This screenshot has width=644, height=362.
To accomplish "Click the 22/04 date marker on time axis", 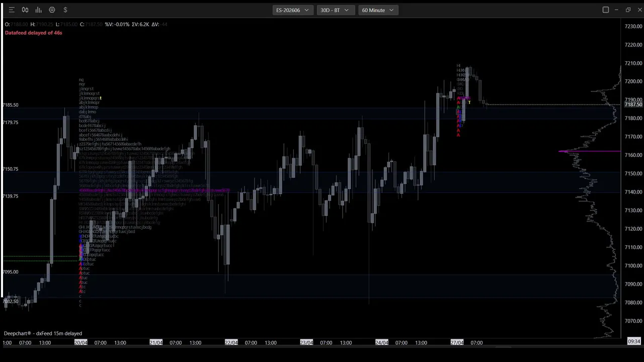I will pos(231,342).
